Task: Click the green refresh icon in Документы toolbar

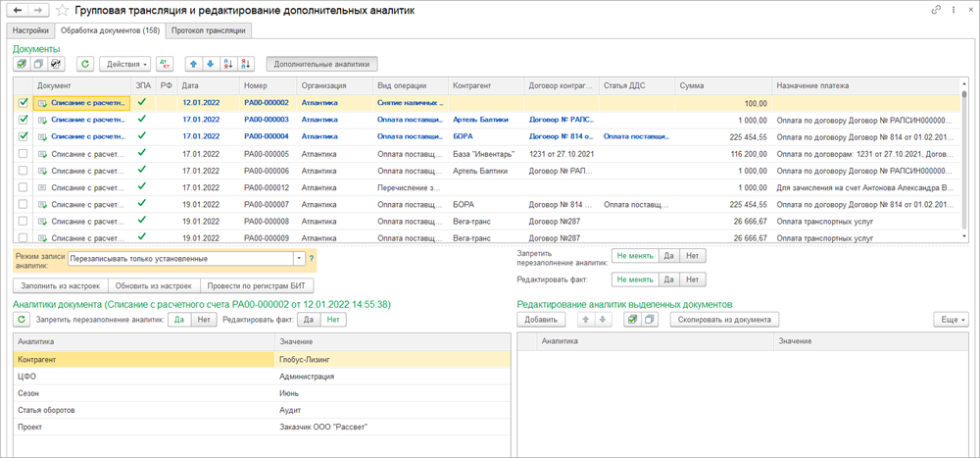Action: point(85,64)
